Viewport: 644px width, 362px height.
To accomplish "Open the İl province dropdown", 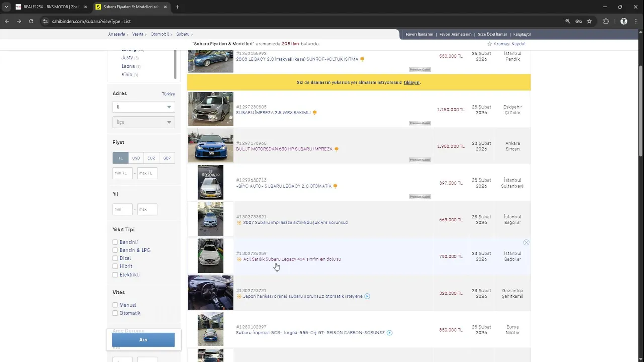I will (143, 107).
